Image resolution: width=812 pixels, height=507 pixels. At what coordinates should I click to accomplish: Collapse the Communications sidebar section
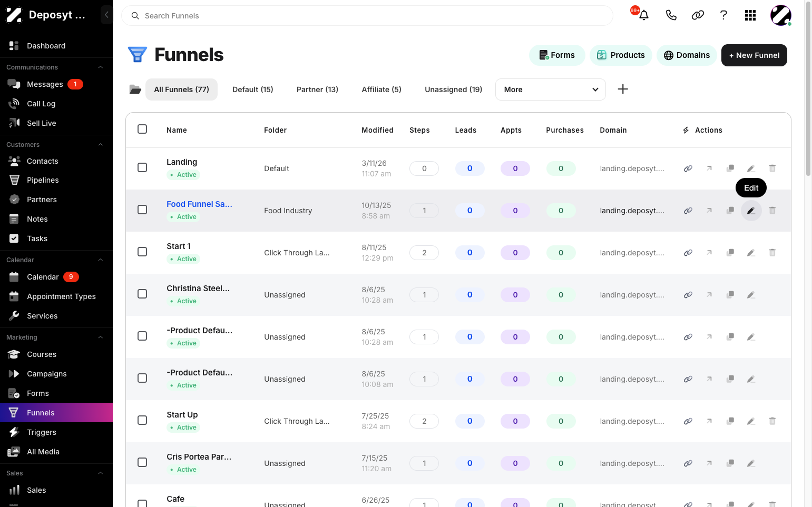[x=100, y=67]
